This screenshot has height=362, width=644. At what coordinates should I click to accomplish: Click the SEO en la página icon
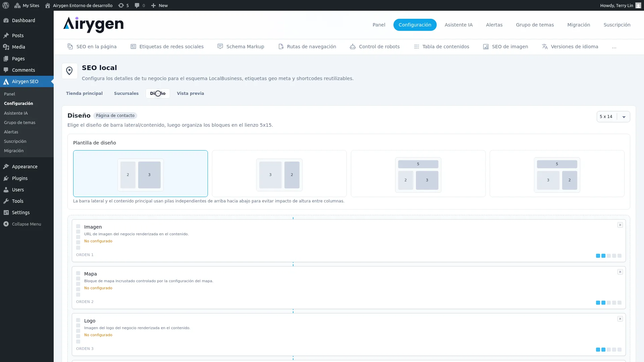point(70,47)
